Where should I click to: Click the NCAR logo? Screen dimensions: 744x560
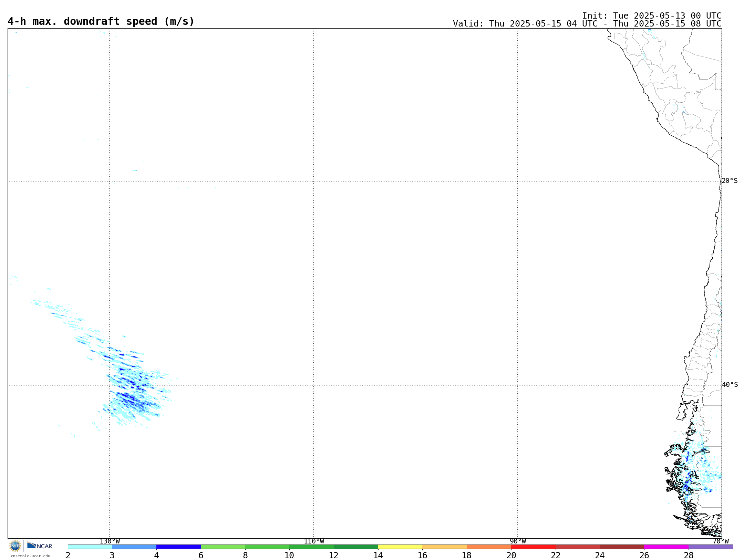[x=40, y=546]
